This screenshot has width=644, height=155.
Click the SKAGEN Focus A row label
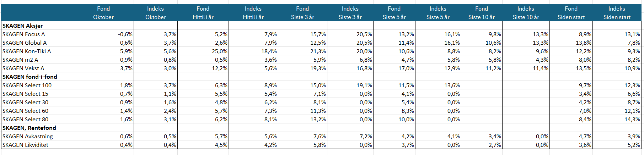pos(24,34)
